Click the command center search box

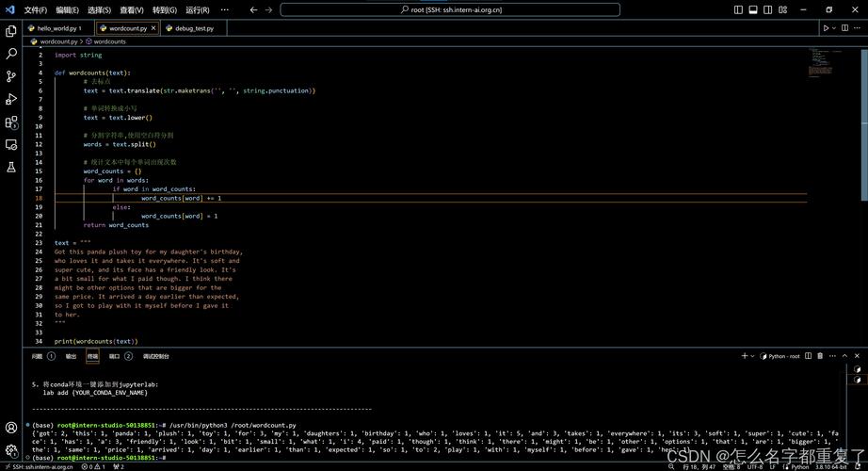pos(450,9)
